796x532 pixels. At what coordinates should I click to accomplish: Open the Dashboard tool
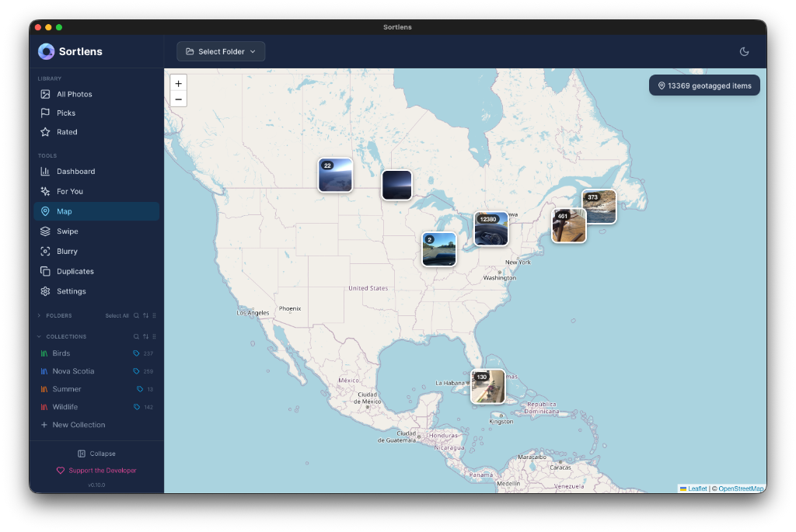[96, 172]
